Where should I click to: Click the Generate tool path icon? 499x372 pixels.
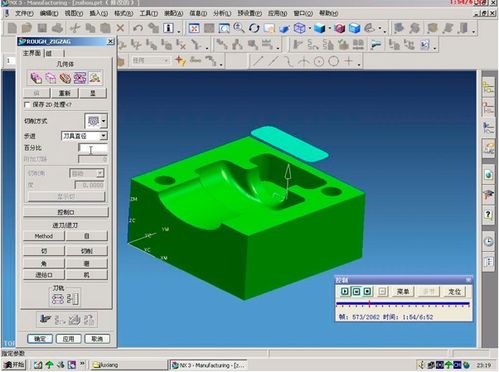point(45,319)
